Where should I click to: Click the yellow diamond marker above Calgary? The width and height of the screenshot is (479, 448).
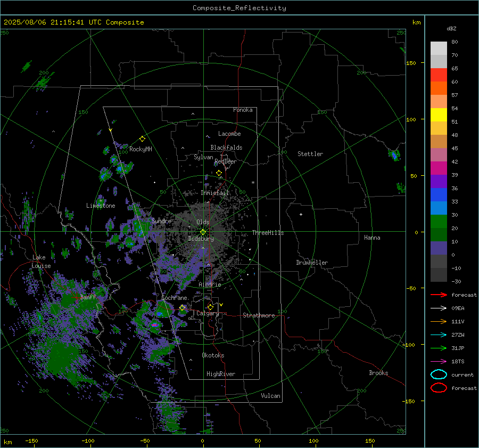[x=210, y=307]
